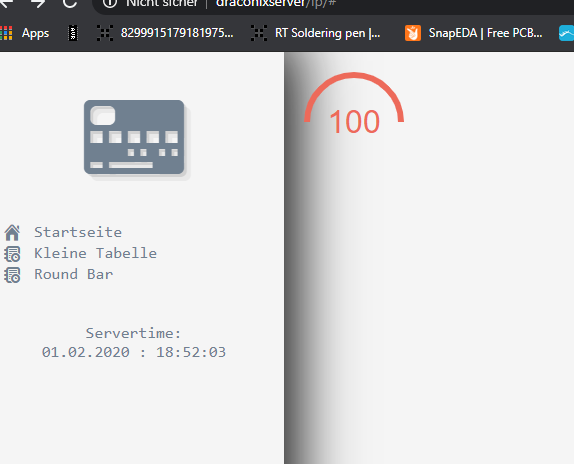Image resolution: width=574 pixels, height=464 pixels.
Task: Click the card logo in sidebar
Action: 134,137
